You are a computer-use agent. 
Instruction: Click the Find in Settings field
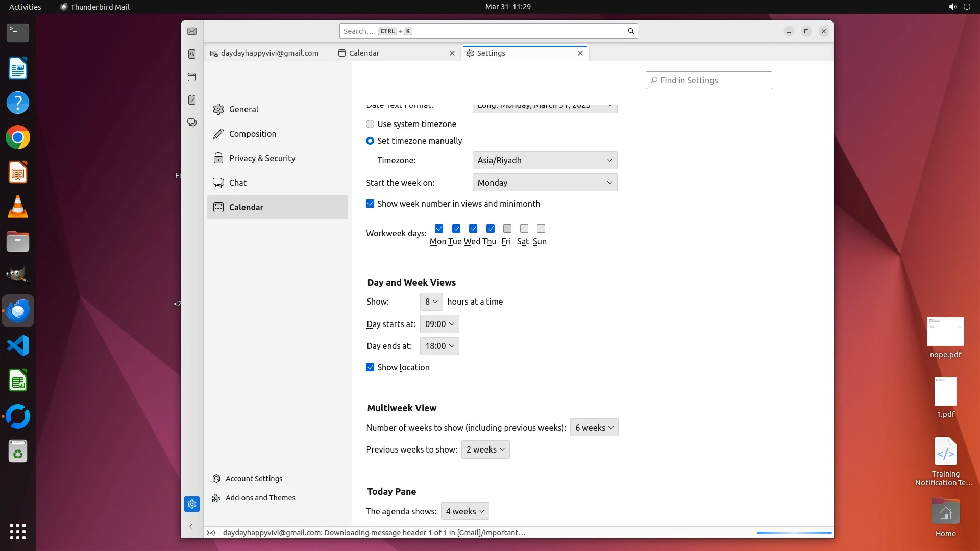coord(708,80)
